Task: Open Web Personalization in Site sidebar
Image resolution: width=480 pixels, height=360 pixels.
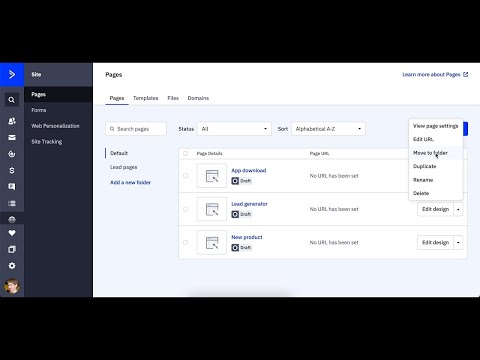Action: click(x=58, y=126)
